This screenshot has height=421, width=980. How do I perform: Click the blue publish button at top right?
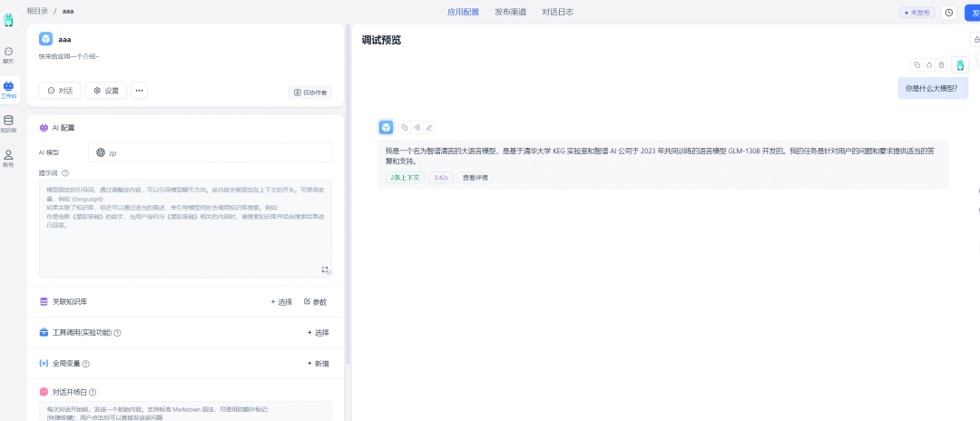click(x=973, y=13)
